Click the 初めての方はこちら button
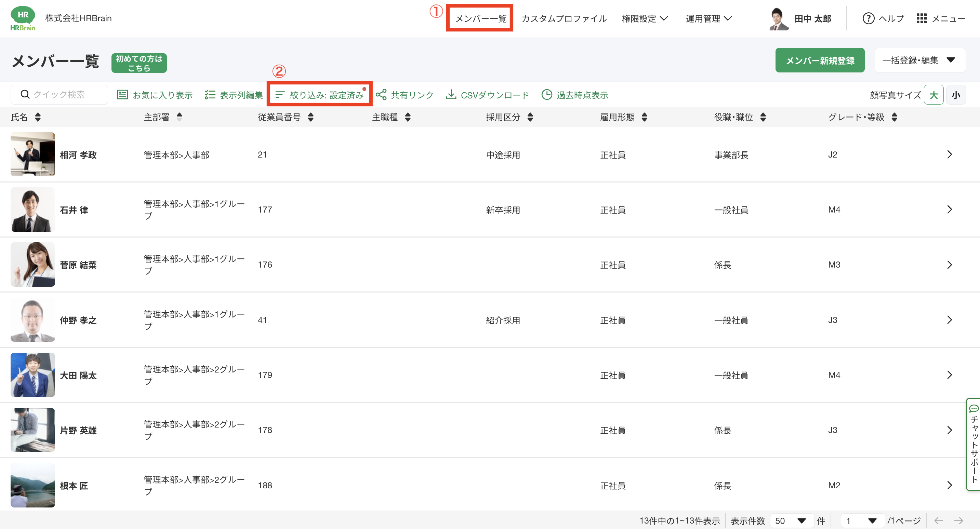The image size is (980, 529). point(139,63)
